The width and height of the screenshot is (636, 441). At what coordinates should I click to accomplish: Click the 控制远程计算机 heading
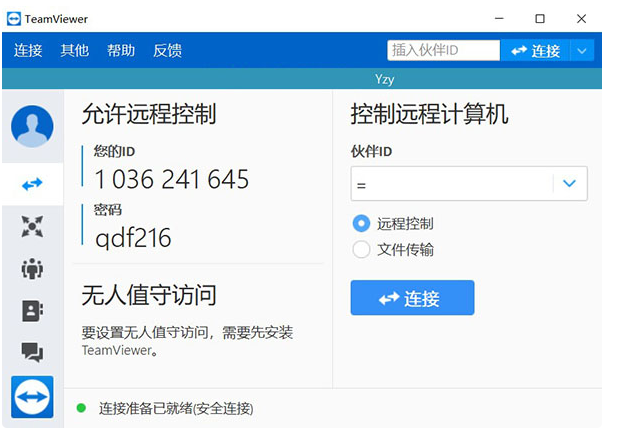pos(429,114)
